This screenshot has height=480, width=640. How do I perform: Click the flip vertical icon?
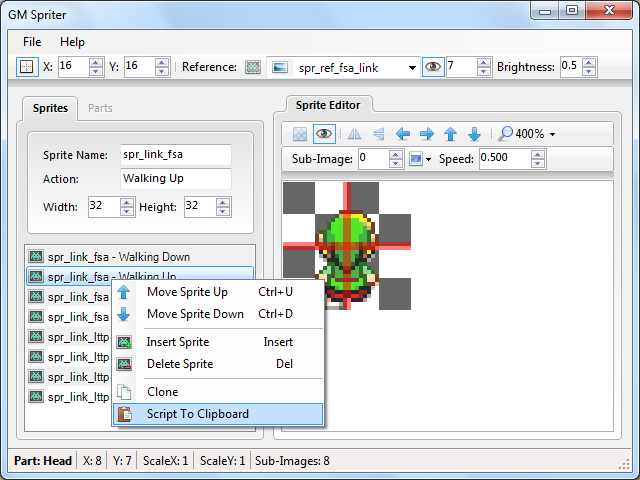click(x=378, y=134)
